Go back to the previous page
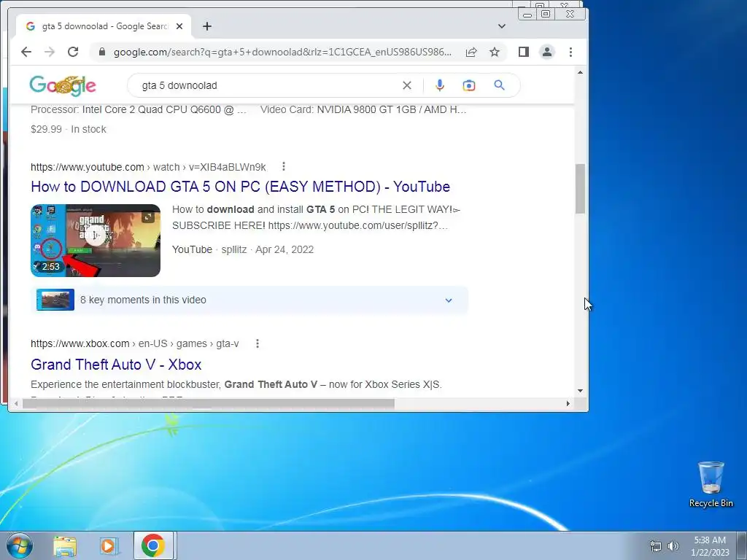747x560 pixels. [x=26, y=52]
